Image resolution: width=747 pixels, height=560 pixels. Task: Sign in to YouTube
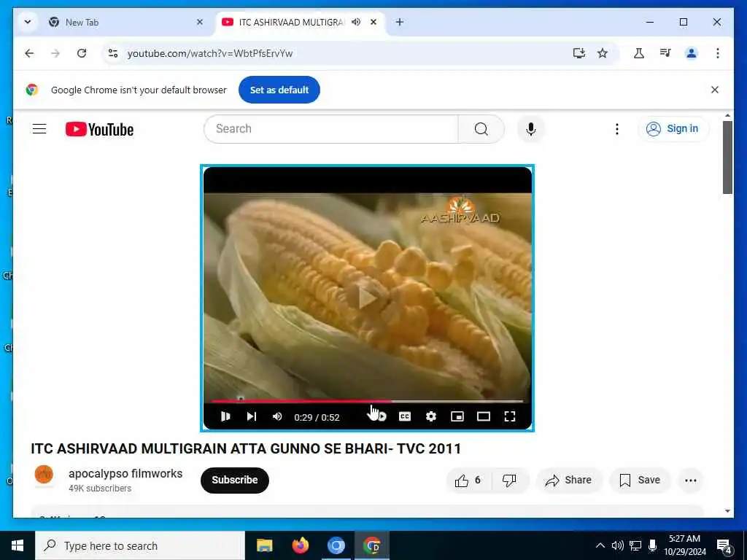pyautogui.click(x=673, y=128)
